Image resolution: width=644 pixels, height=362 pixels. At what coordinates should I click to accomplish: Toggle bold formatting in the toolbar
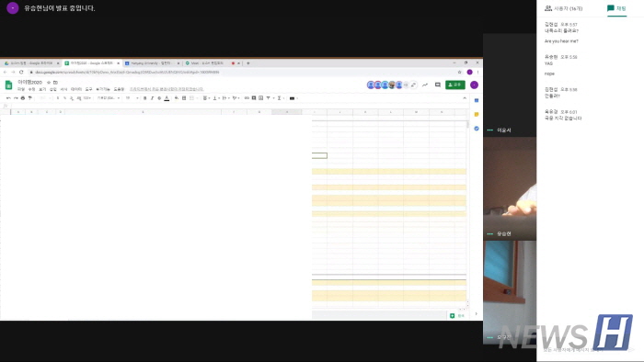click(144, 98)
